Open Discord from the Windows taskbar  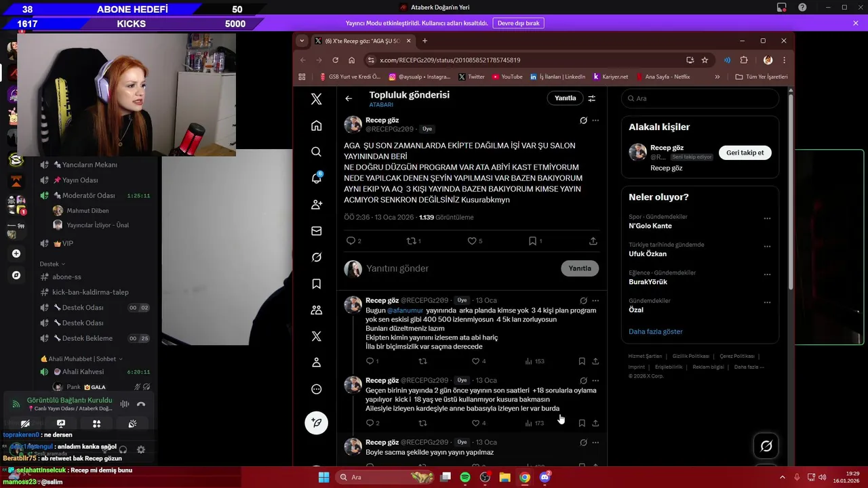point(545,477)
